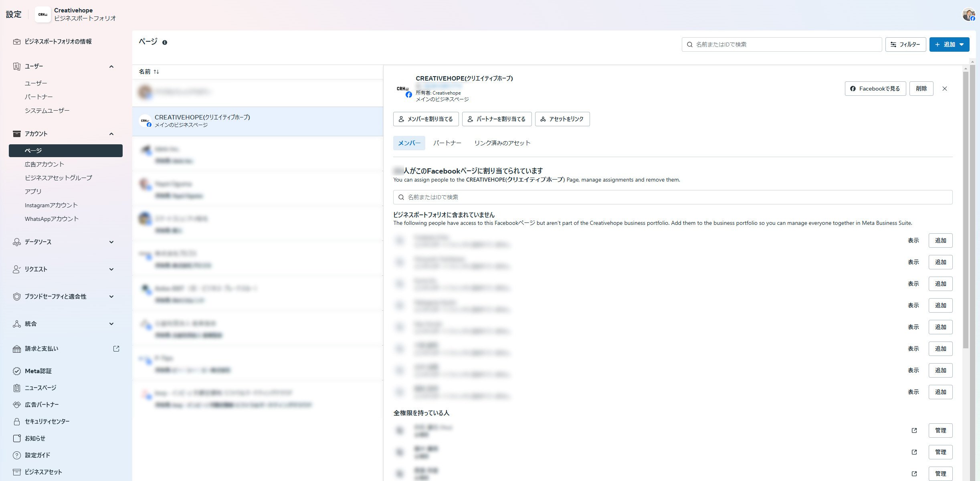Click the Facebookで見る button
This screenshot has height=481, width=980.
point(875,89)
